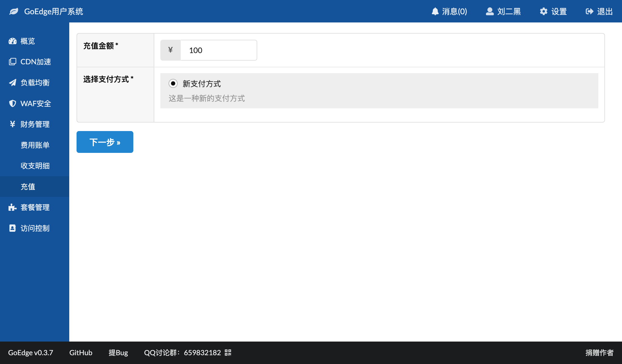This screenshot has height=364, width=622.
Task: Open 套餐管理 in the sidebar
Action: (x=35, y=207)
